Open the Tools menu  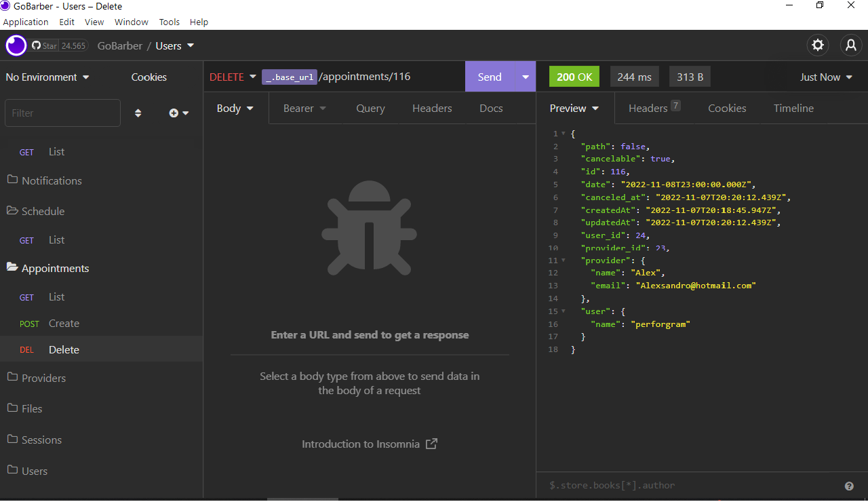tap(169, 22)
